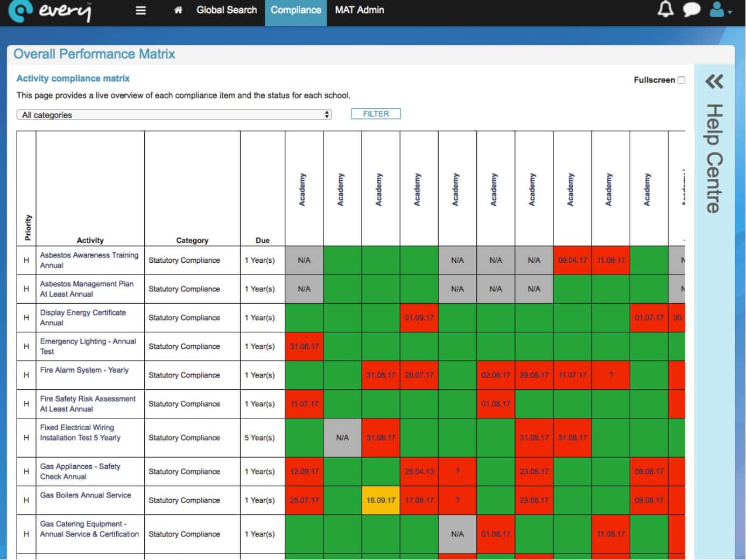Click the first Academy column header
Viewport: 746px width, 560px height.
tap(302, 190)
